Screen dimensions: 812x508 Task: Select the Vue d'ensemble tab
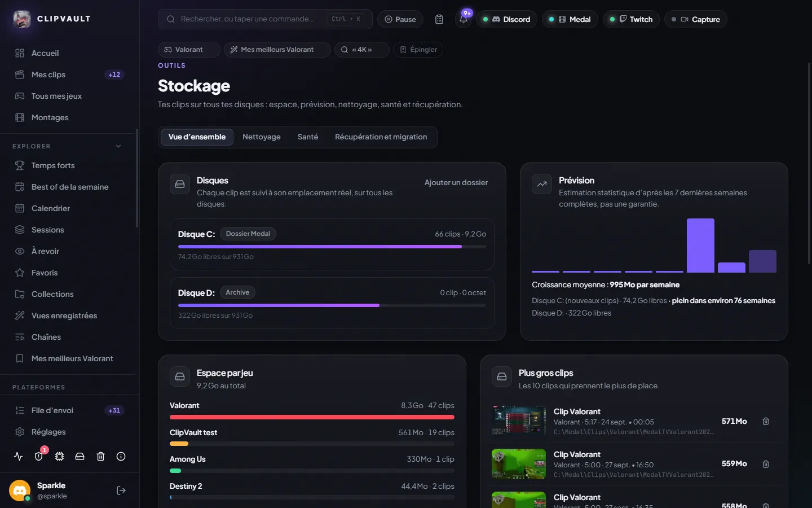[197, 137]
